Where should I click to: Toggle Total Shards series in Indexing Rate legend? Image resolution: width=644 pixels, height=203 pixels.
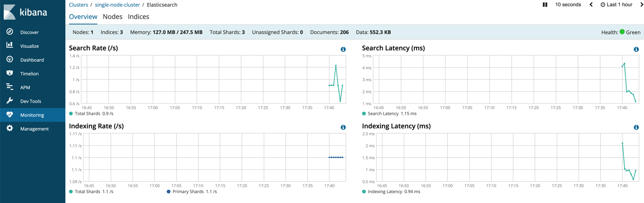coord(91,192)
